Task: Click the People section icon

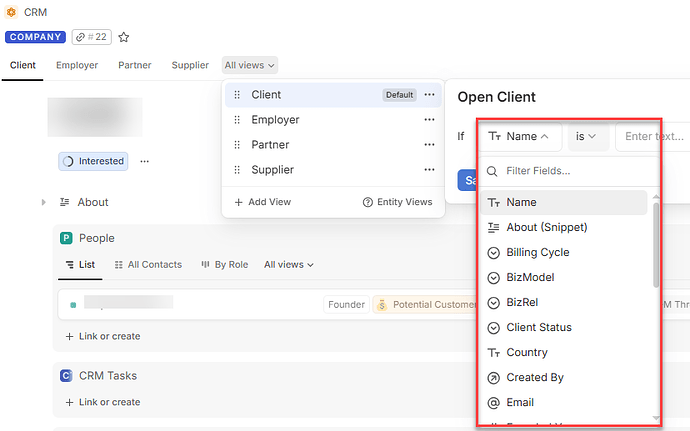Action: [66, 238]
